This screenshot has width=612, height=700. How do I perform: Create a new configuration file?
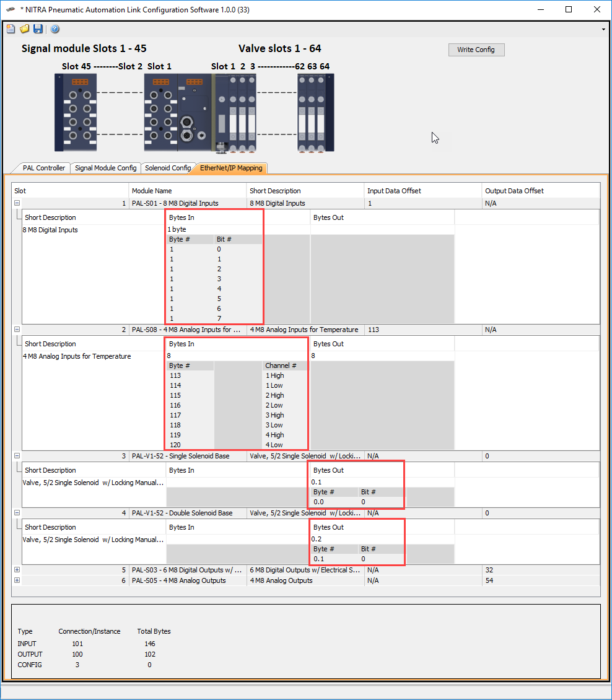(x=11, y=29)
